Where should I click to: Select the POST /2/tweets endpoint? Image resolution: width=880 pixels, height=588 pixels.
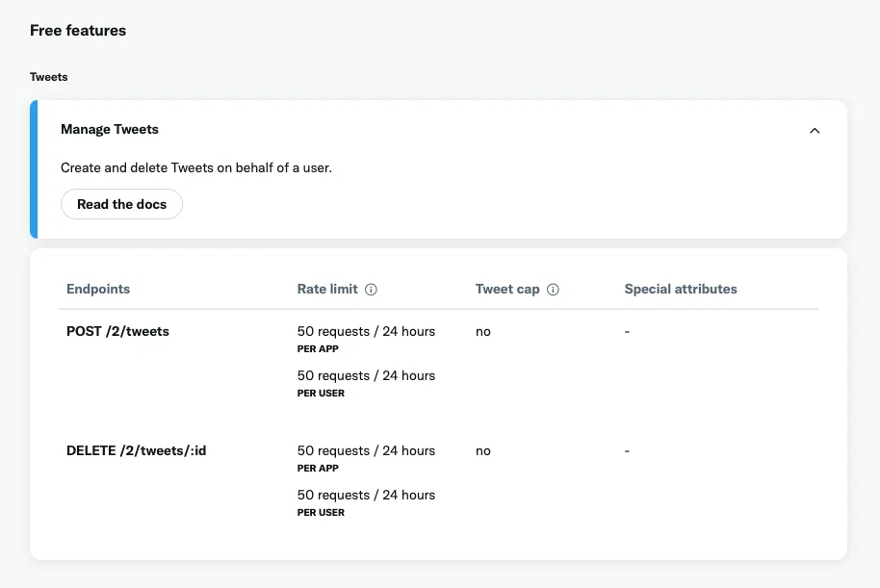click(x=117, y=332)
